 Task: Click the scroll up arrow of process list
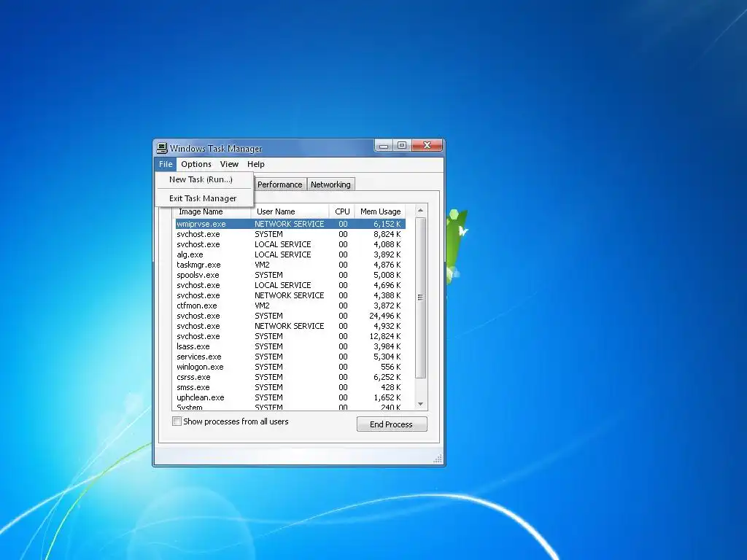click(420, 211)
